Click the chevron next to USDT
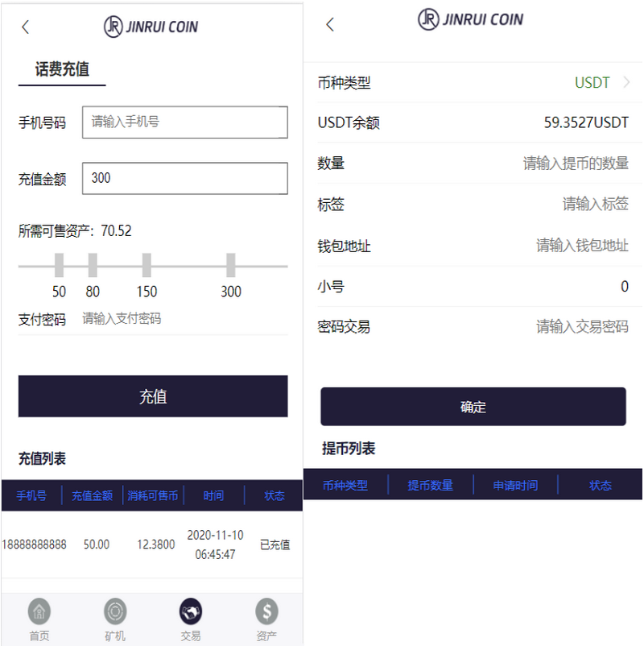 coord(627,82)
